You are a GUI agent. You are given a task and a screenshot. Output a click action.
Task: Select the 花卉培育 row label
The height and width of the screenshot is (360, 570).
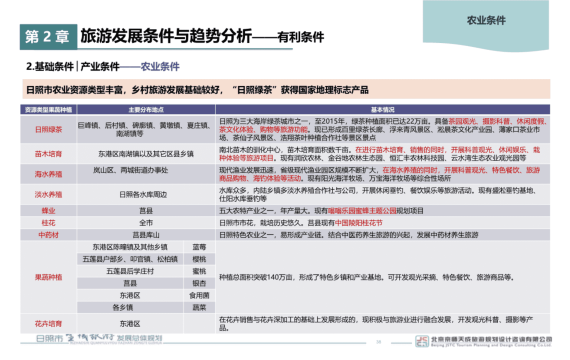[x=48, y=324]
